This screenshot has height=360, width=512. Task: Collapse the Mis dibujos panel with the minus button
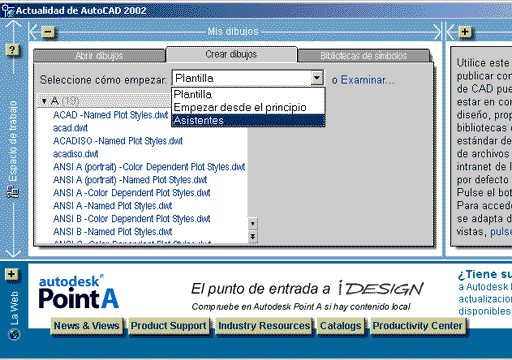coord(48,32)
